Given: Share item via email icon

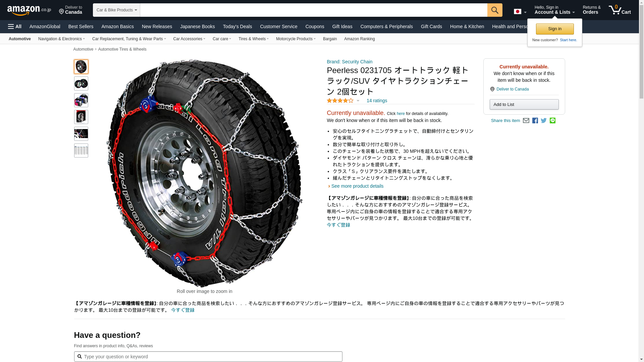Looking at the screenshot, I should [x=526, y=121].
